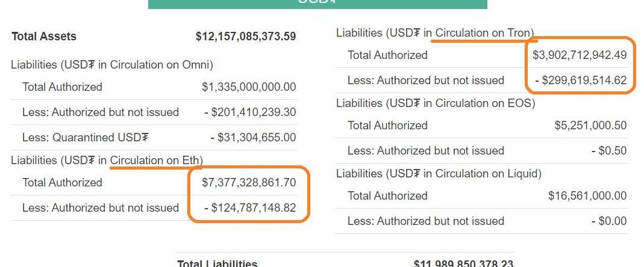Click the - $124,787,148.82 Eth not-issued value

[250, 207]
